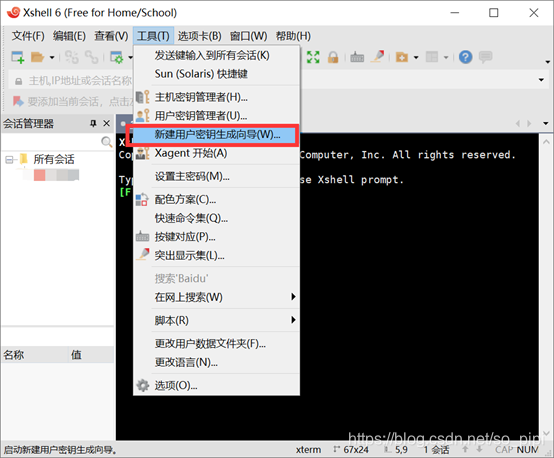
Task: Click xterm in the status bar
Action: 308,450
